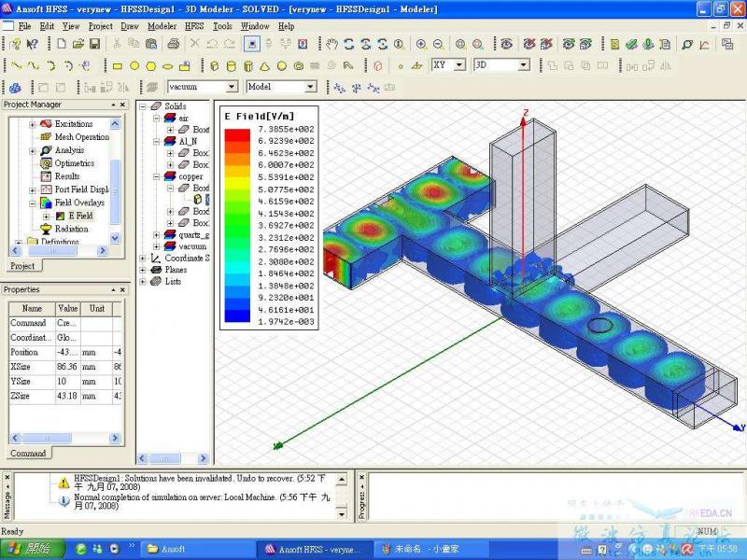
Task: Toggle the highlighted select-mode toolbar button
Action: 251,44
